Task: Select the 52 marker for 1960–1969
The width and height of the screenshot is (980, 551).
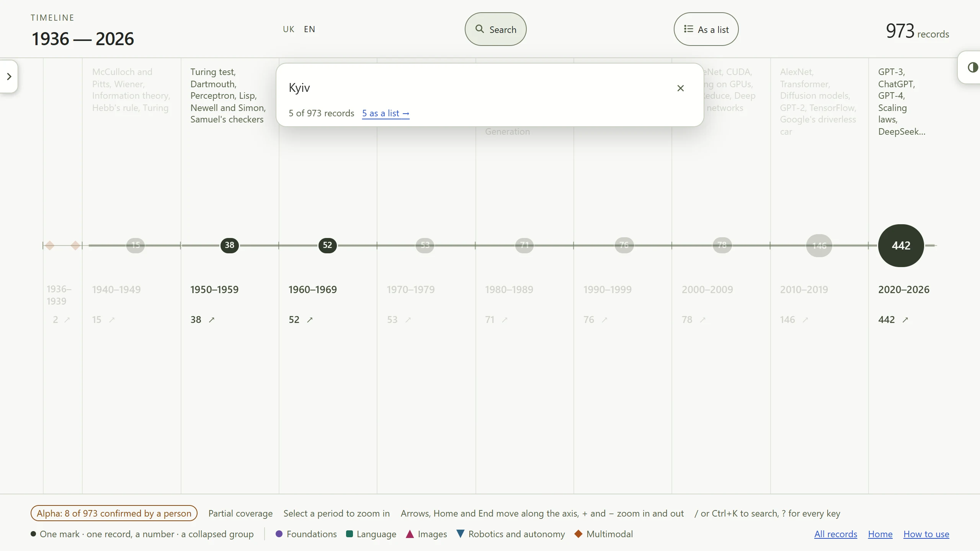Action: coord(327,245)
